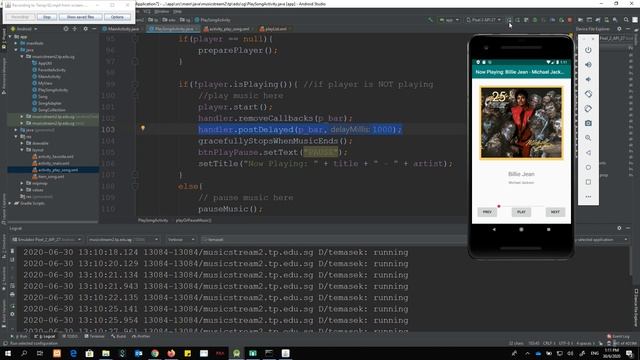This screenshot has width=640, height=360.
Task: Open the Logcat Verbose log level dropdown
Action: pos(181,240)
